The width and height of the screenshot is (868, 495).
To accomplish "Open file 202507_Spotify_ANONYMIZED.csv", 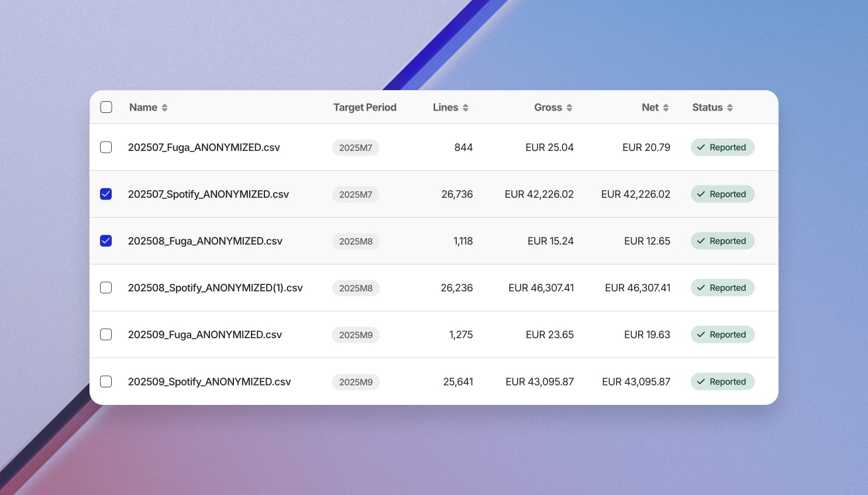I will point(208,194).
